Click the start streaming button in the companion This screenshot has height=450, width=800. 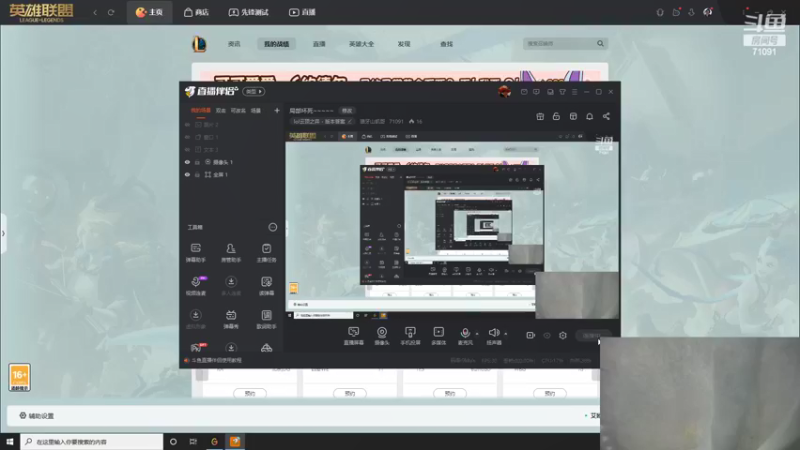[592, 335]
